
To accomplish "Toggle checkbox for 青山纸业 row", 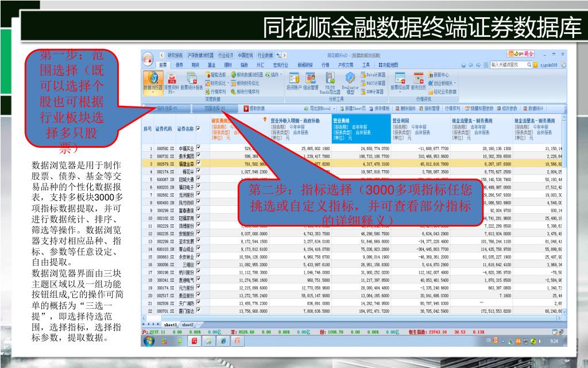I will click(x=198, y=248).
